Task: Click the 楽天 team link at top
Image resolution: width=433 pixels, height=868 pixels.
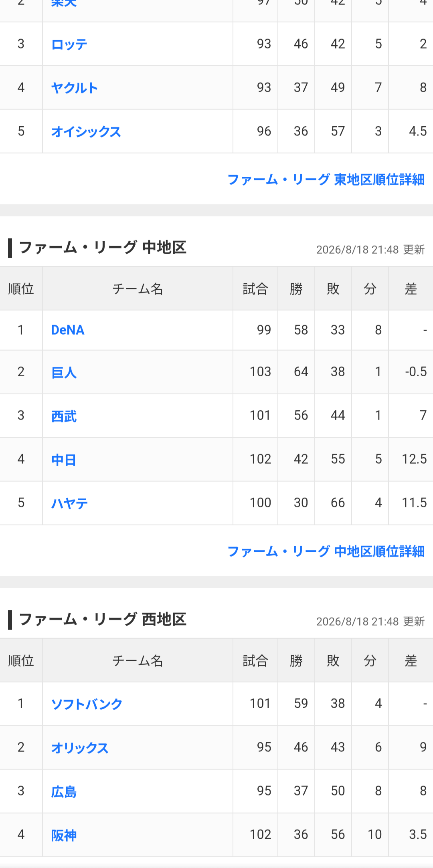Action: pyautogui.click(x=64, y=4)
